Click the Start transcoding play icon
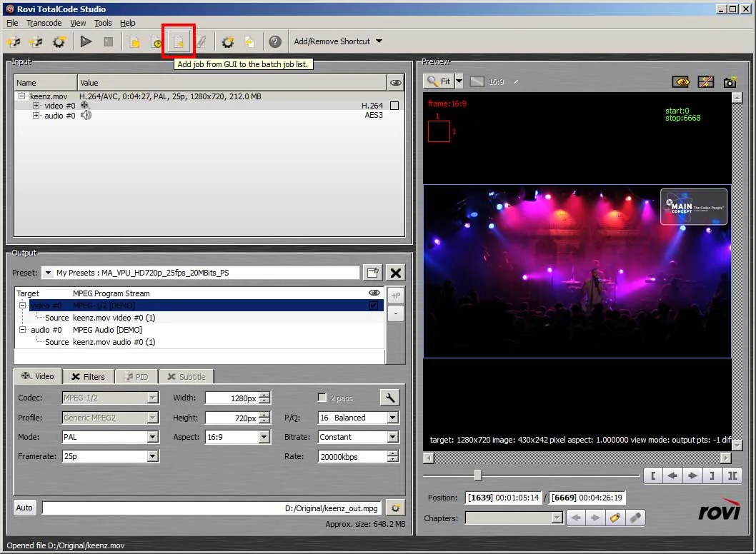Image resolution: width=756 pixels, height=554 pixels. coord(86,42)
